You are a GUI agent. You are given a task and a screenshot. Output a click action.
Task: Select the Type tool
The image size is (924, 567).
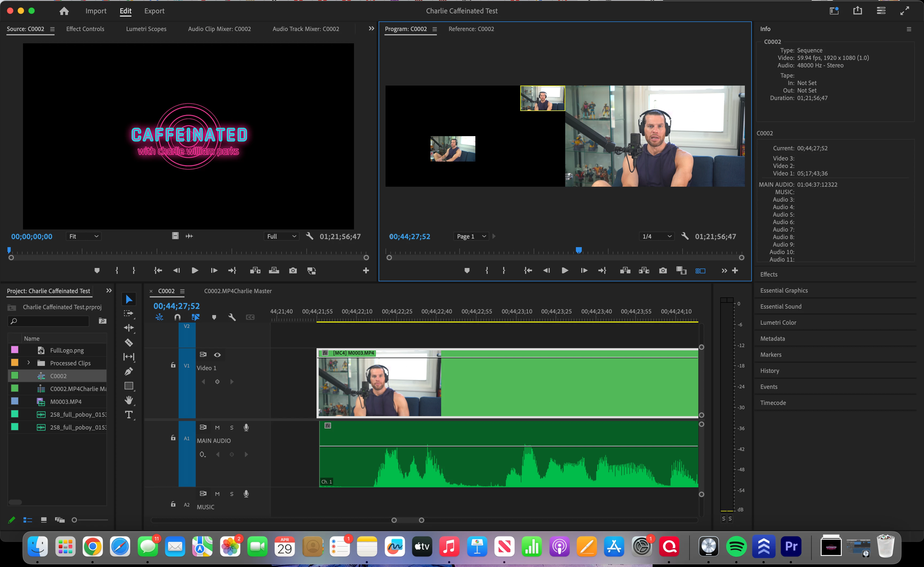[129, 415]
